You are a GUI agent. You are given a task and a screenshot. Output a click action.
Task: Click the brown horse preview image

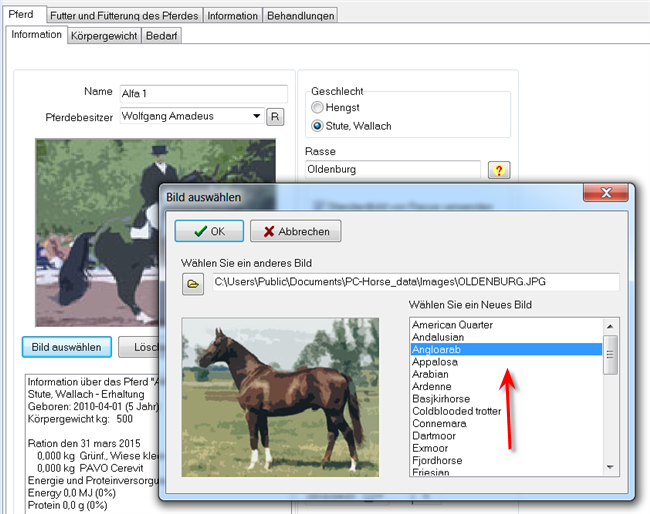[280, 397]
